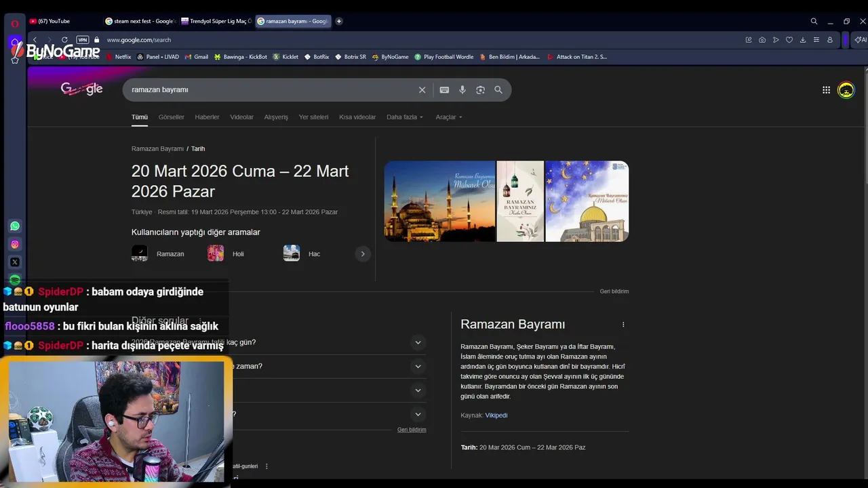Click the Ramazan Bayramı breadcrumb link

(x=157, y=148)
